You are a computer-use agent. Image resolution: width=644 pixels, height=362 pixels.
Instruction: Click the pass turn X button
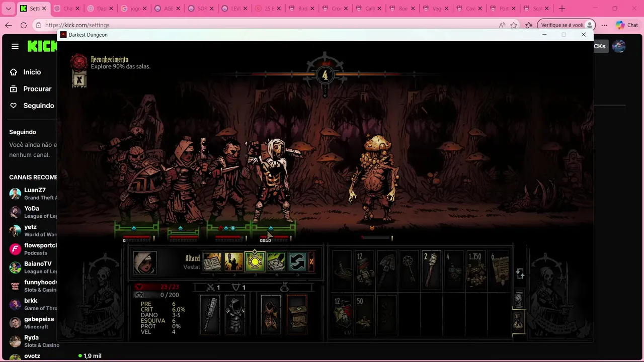311,262
